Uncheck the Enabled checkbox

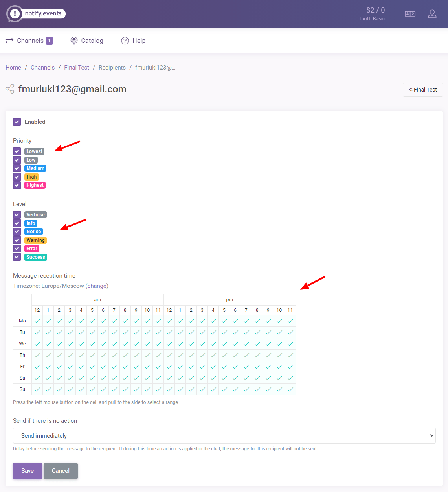click(17, 122)
